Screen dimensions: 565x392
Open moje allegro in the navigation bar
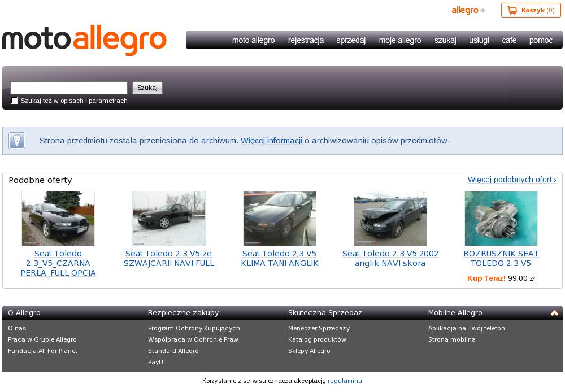(x=400, y=40)
